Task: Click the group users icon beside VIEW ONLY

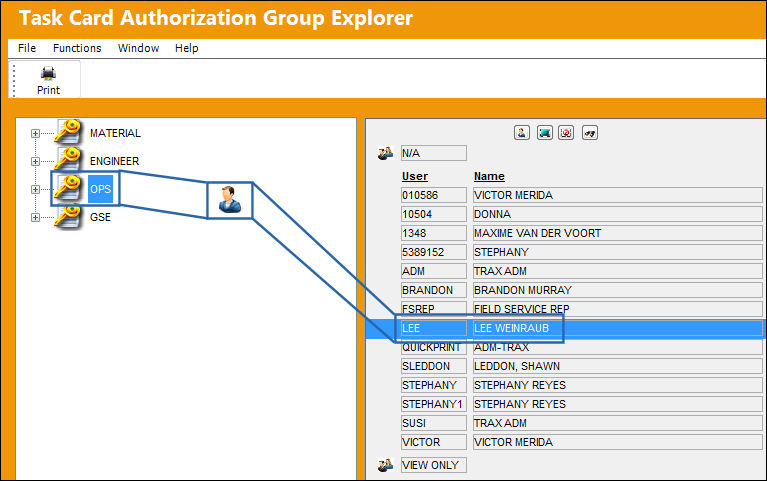Action: [385, 465]
